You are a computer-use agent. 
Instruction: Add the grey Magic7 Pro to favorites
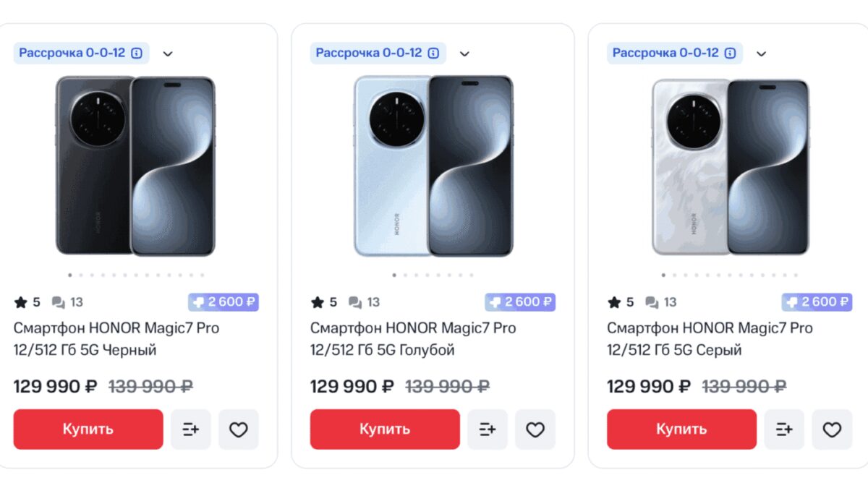click(832, 429)
